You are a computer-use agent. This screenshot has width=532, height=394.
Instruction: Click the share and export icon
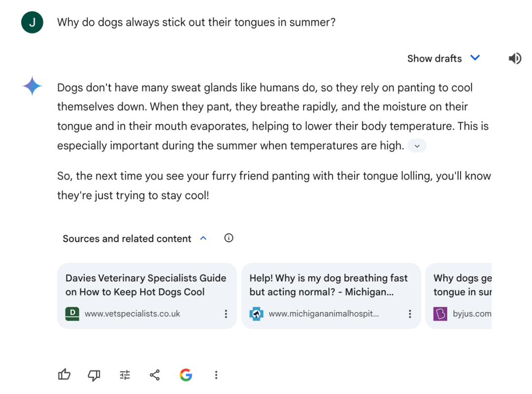pos(155,375)
